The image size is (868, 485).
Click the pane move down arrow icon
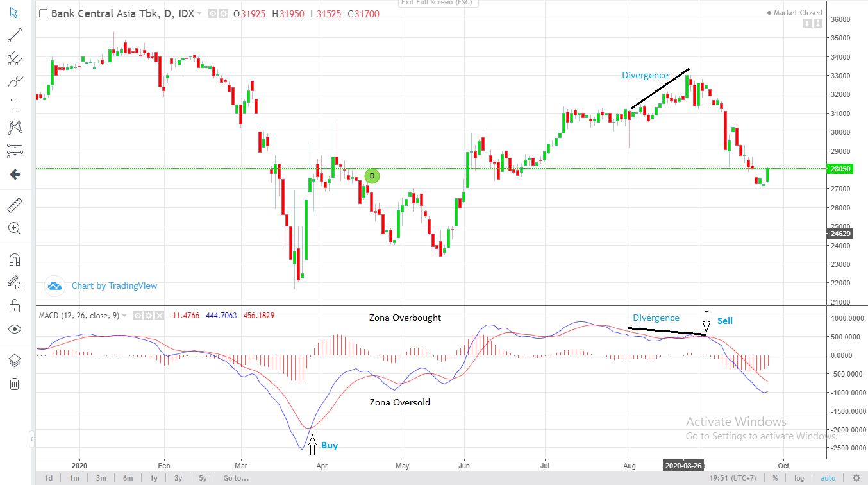click(807, 24)
